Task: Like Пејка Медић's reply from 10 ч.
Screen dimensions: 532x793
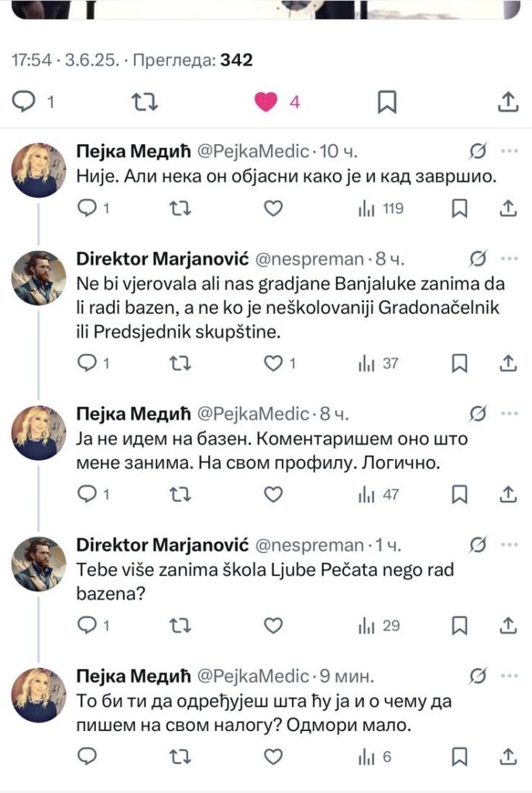Action: 273,208
